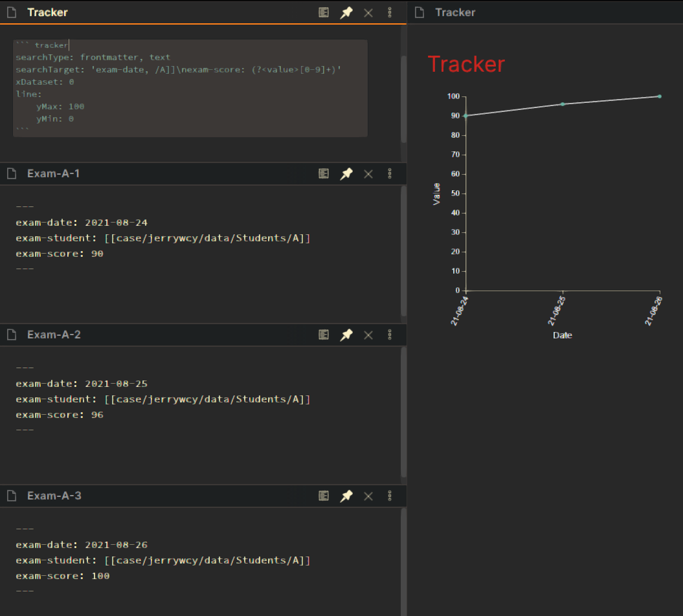Image resolution: width=683 pixels, height=616 pixels.
Task: Click the Value axis title
Action: 436,193
